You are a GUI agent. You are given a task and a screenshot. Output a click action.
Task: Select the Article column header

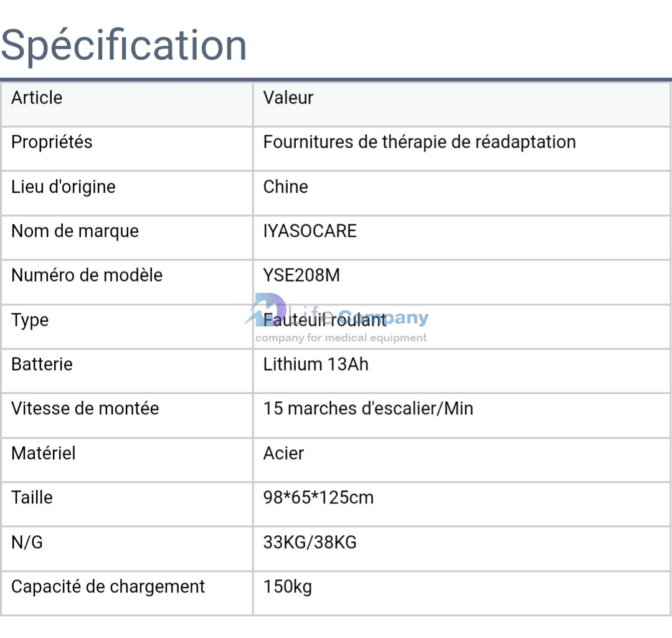pos(37,98)
